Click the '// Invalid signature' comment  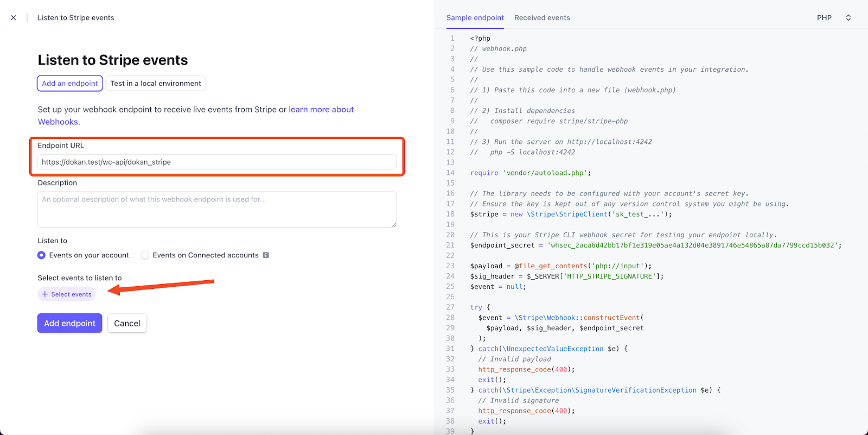click(x=519, y=400)
